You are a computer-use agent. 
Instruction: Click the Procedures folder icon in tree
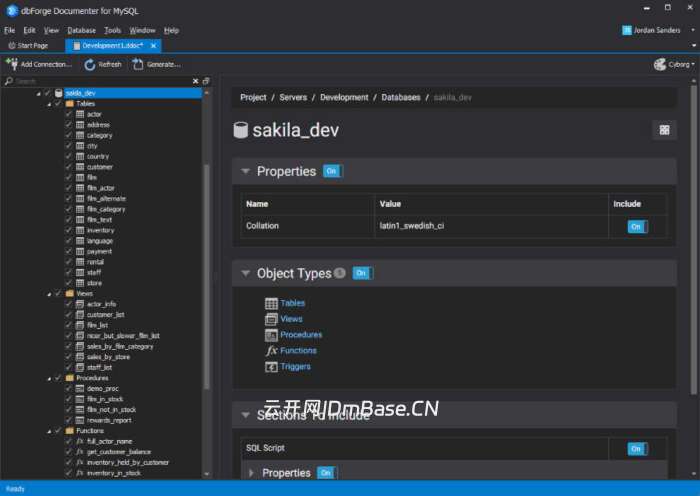pos(70,378)
